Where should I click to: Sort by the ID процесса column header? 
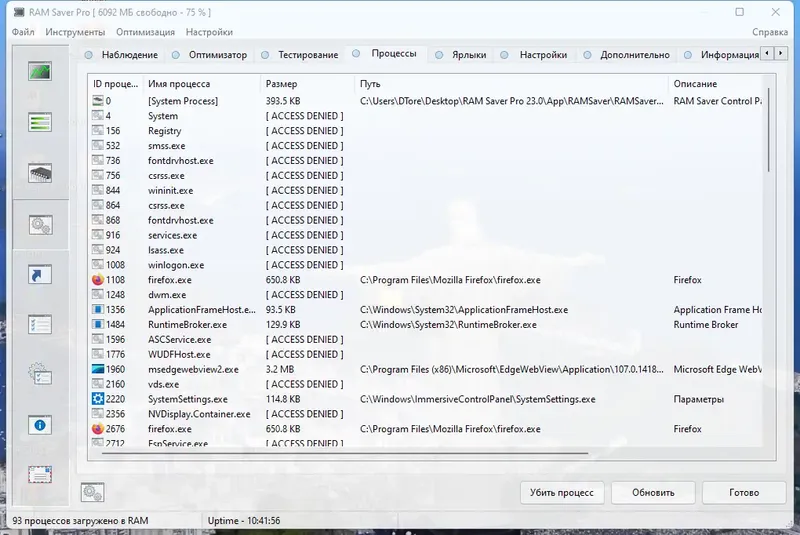pos(115,84)
